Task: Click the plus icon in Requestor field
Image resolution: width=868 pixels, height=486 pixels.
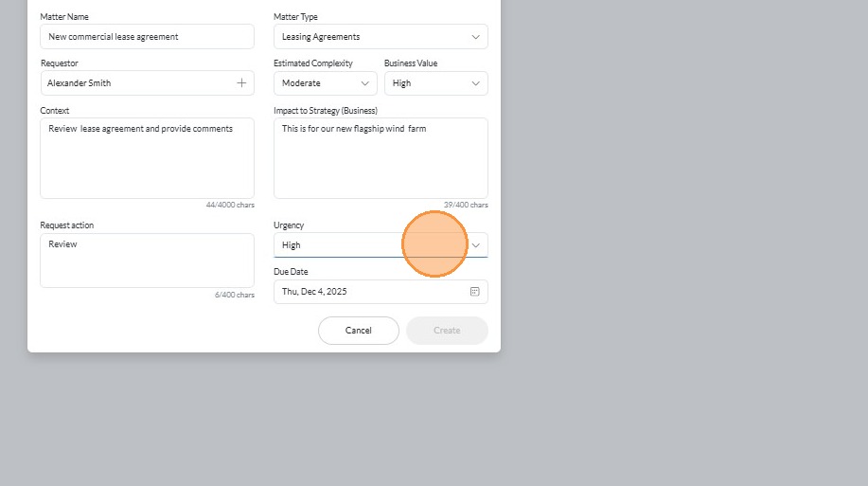Action: [x=241, y=83]
